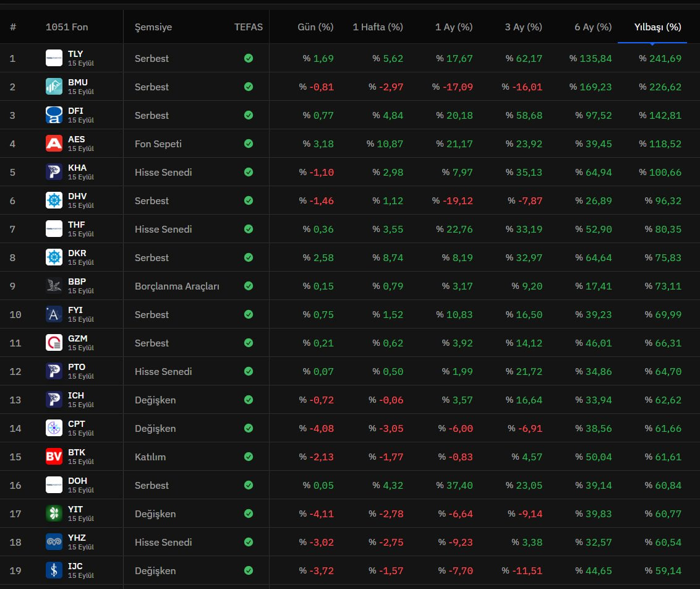The width and height of the screenshot is (700, 589).
Task: Click the FYI fund logo
Action: click(54, 314)
